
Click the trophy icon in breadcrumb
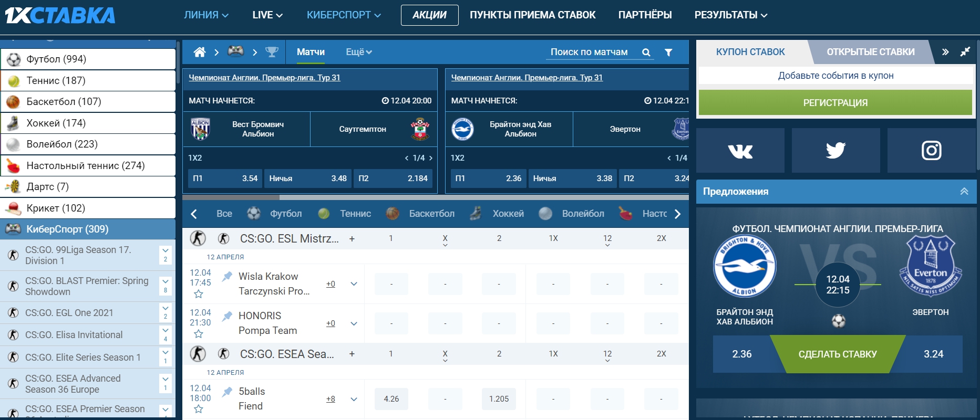coord(272,52)
